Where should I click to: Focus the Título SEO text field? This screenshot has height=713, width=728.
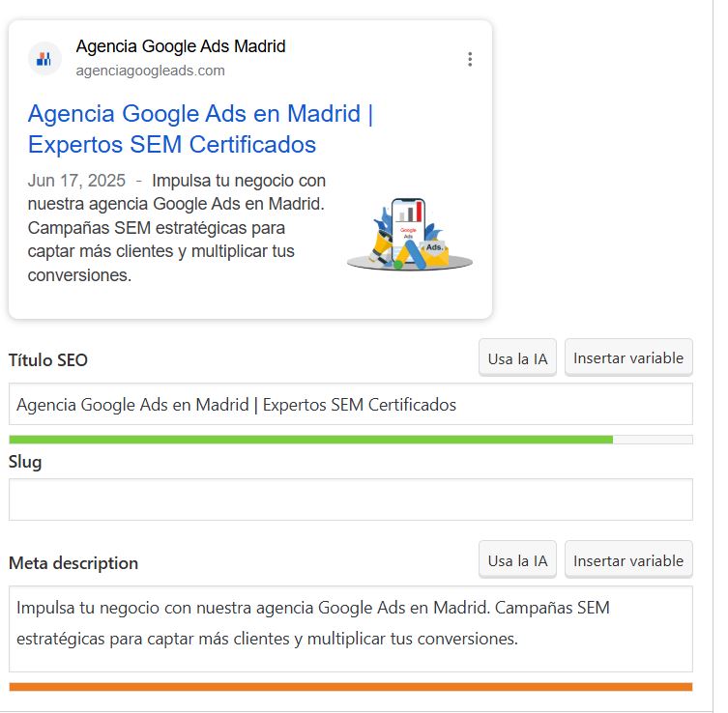[x=350, y=404]
